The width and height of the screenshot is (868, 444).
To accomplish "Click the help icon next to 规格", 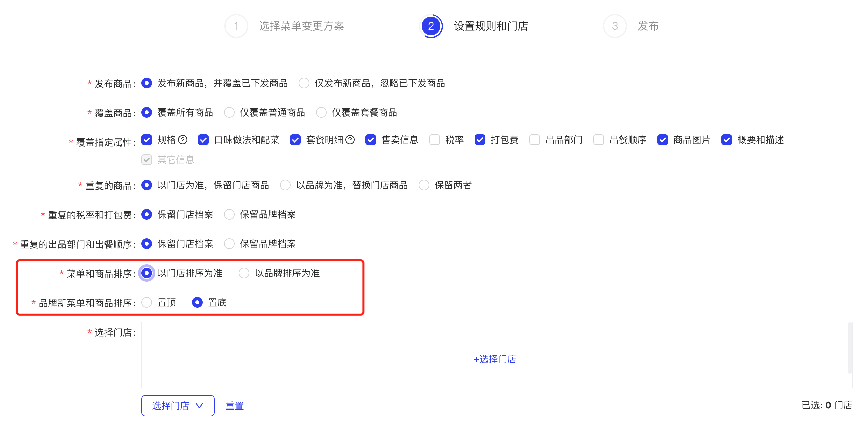I will (183, 139).
